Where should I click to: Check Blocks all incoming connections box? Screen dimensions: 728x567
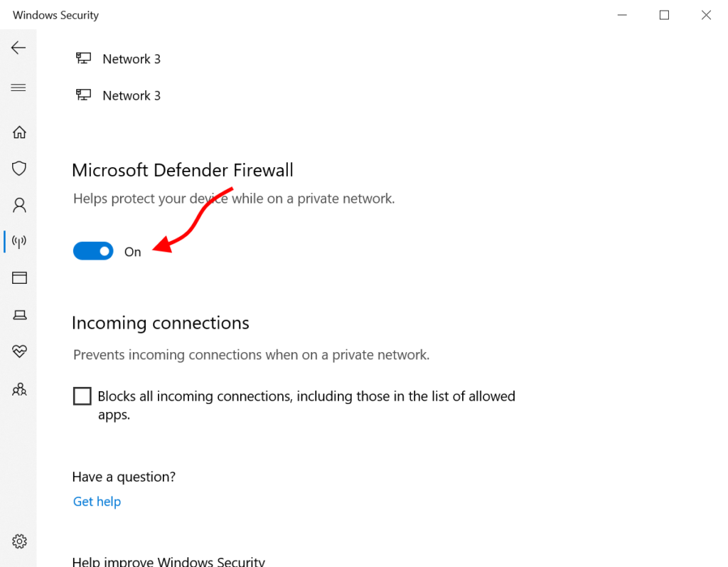[82, 396]
